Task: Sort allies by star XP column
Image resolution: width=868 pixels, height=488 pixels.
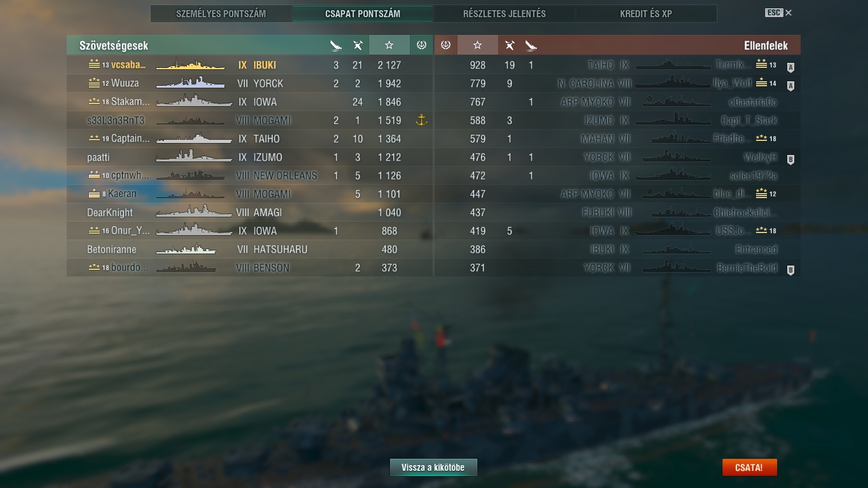Action: pyautogui.click(x=389, y=45)
